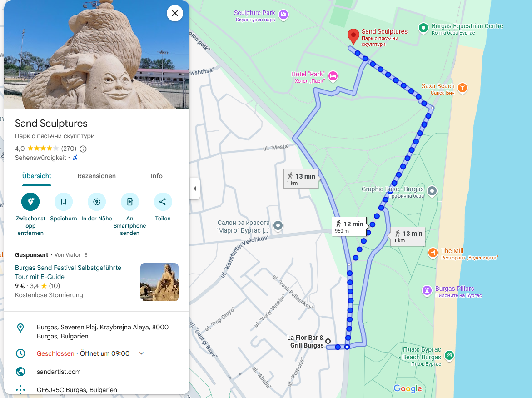Expand the opening hours chevron
This screenshot has height=398, width=532.
point(141,353)
